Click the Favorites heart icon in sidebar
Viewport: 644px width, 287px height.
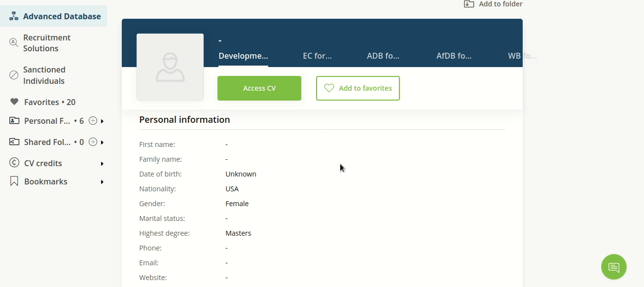(14, 102)
